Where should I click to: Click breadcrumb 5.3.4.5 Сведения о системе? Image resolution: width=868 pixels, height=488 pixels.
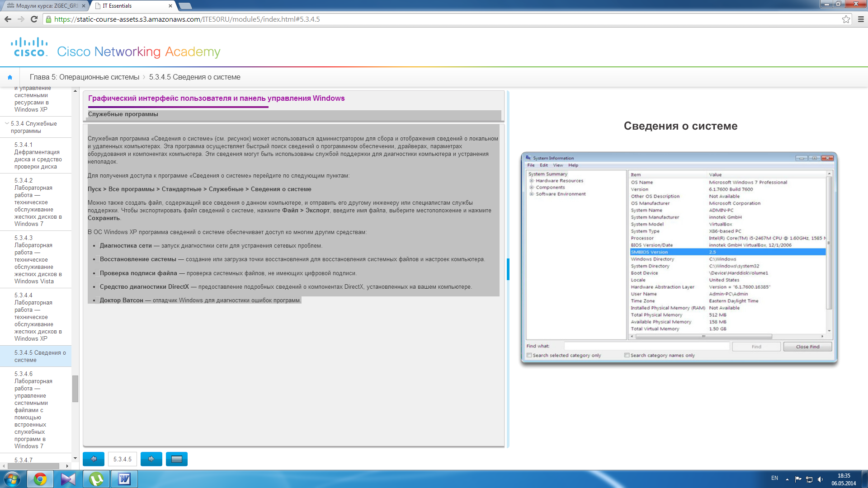pos(195,77)
